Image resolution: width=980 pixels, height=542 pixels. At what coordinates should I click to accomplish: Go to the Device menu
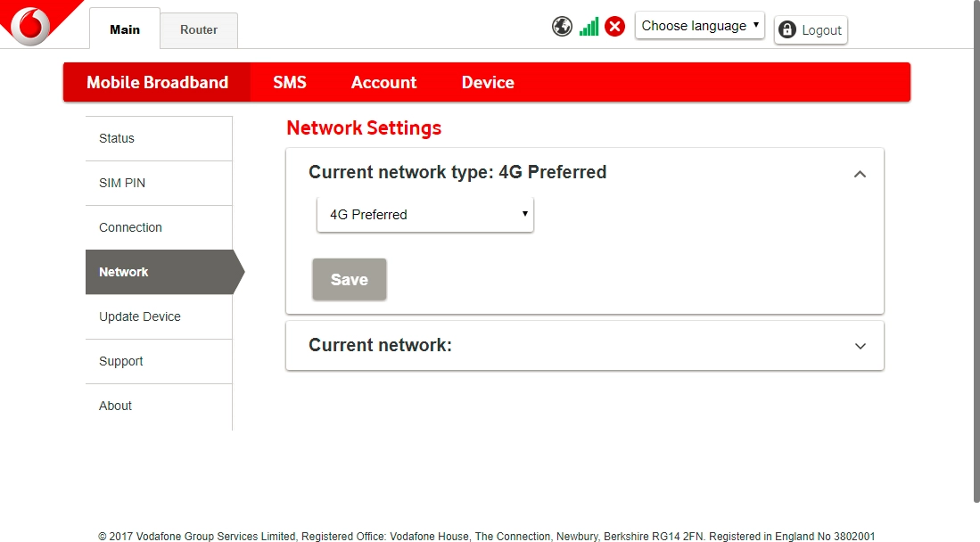coord(488,82)
